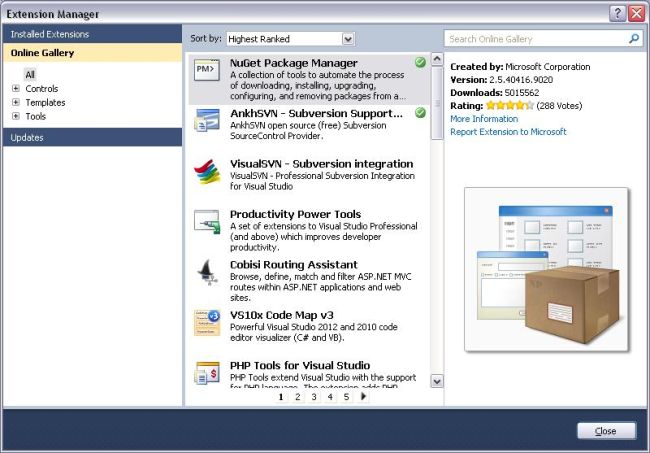Screen dimensions: 650x453
Task: Select VS10x Code Map v3 title
Action: 282,315
